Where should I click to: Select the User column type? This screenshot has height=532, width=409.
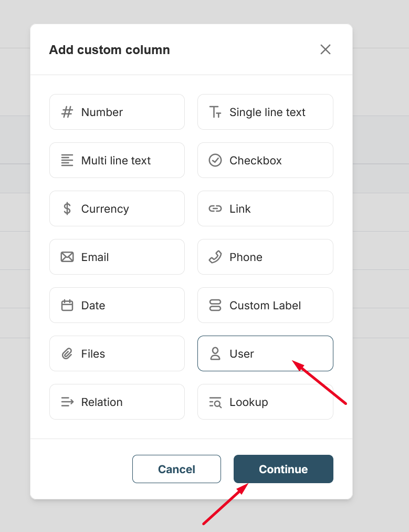[265, 353]
